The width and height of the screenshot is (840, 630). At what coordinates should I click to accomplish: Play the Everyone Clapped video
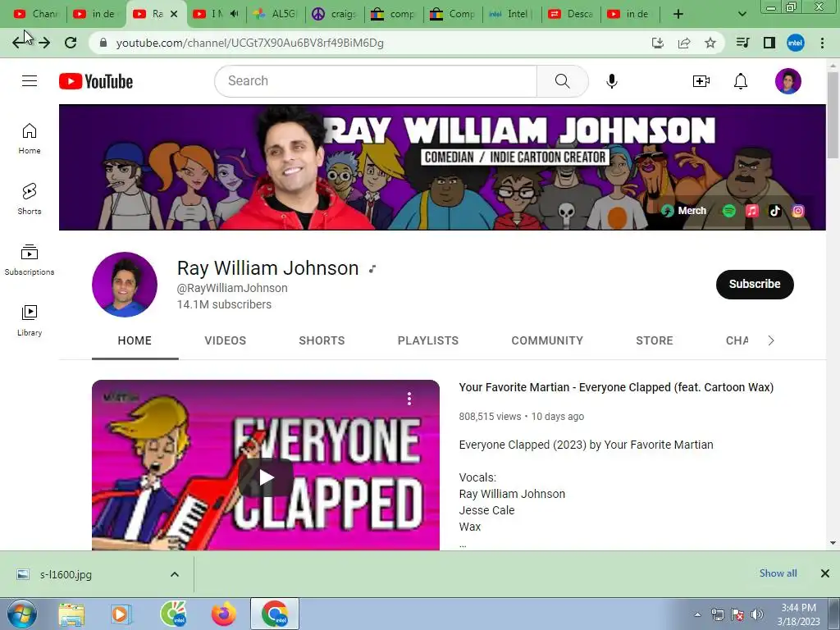266,477
